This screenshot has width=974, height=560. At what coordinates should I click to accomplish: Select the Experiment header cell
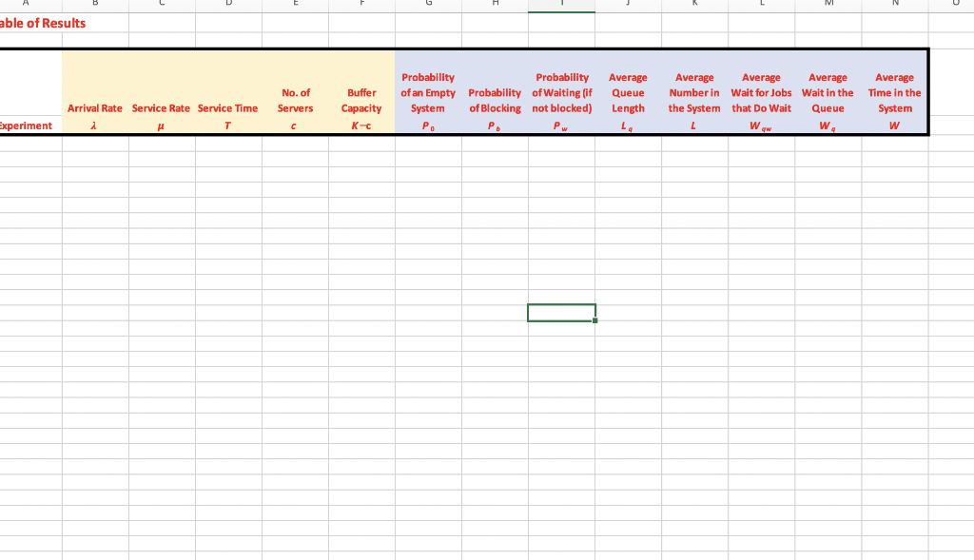click(27, 125)
